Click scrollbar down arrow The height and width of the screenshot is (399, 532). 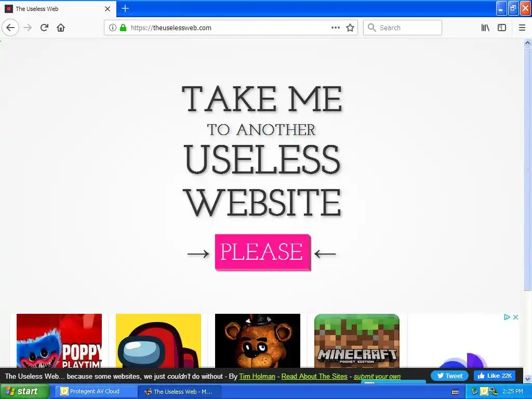pos(527,379)
